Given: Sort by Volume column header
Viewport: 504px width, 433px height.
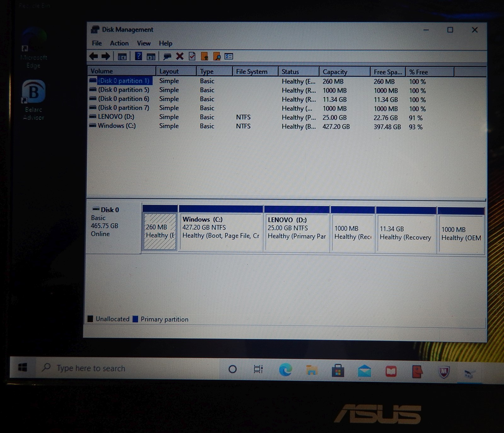Looking at the screenshot, I should coord(122,71).
